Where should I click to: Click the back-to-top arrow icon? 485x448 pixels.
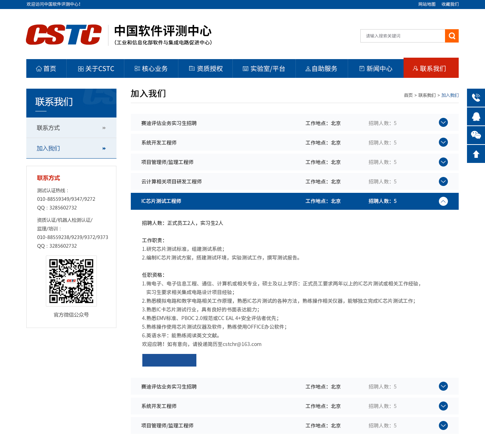point(476,154)
